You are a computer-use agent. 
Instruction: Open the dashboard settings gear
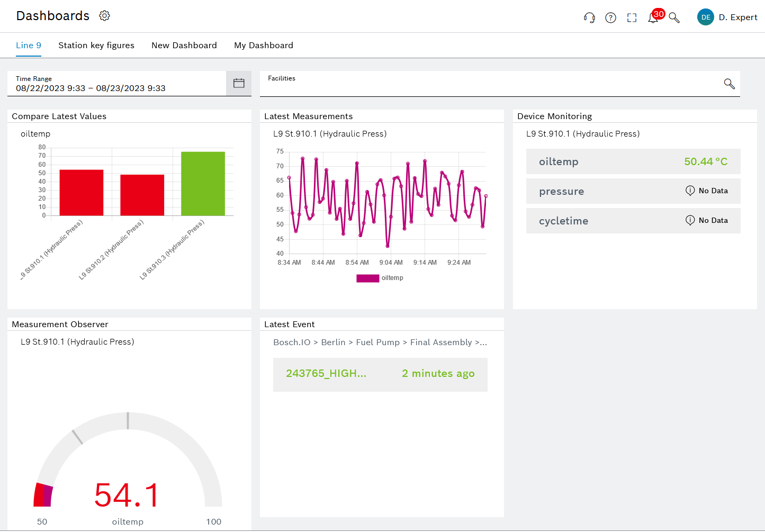pyautogui.click(x=104, y=15)
